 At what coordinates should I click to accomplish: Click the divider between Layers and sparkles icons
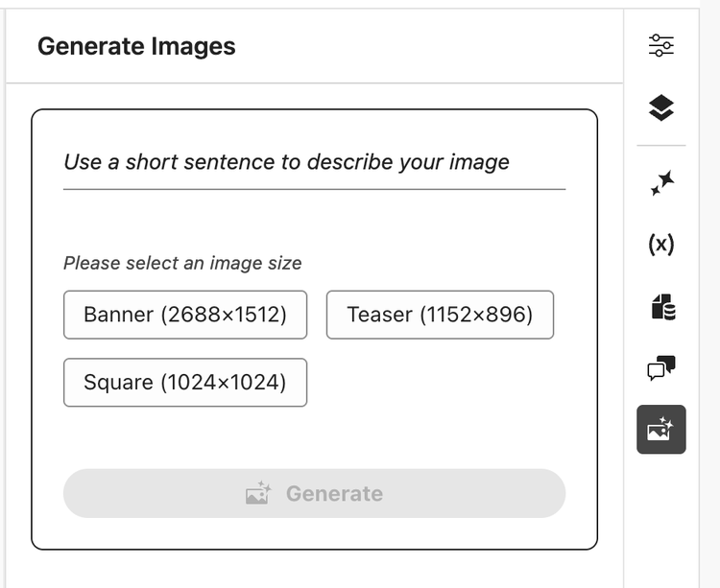click(x=660, y=146)
